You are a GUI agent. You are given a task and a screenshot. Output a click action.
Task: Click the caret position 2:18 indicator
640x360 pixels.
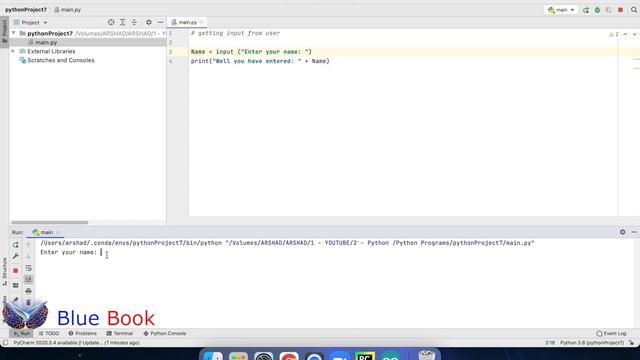click(x=550, y=343)
